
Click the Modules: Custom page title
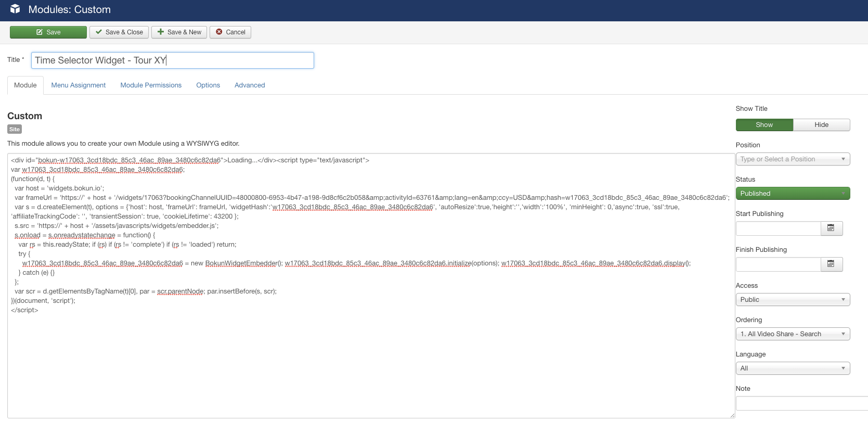69,9
